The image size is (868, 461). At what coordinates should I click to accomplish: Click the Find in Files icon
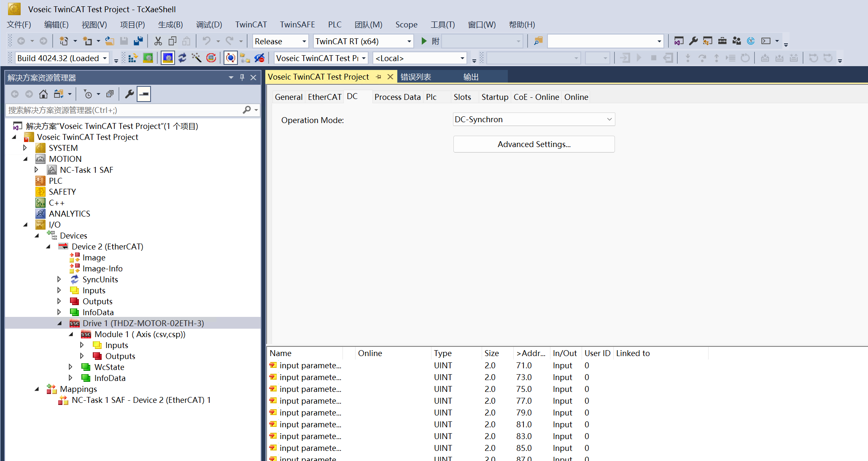coord(538,41)
